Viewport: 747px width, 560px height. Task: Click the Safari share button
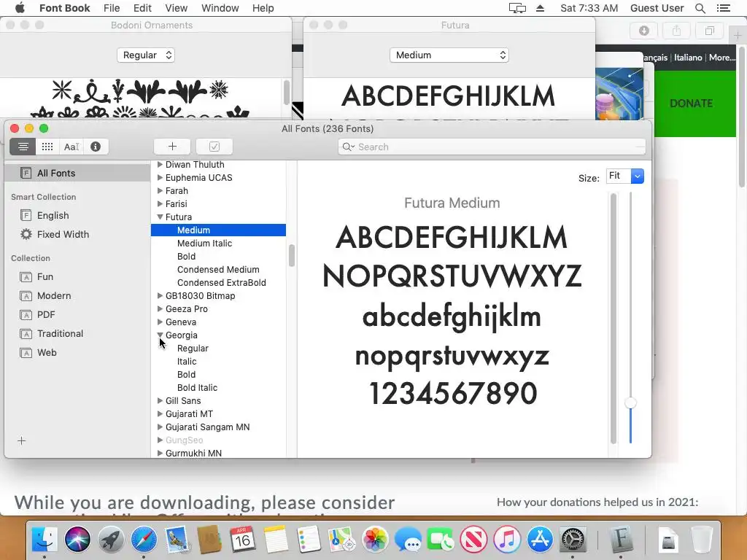tap(676, 31)
